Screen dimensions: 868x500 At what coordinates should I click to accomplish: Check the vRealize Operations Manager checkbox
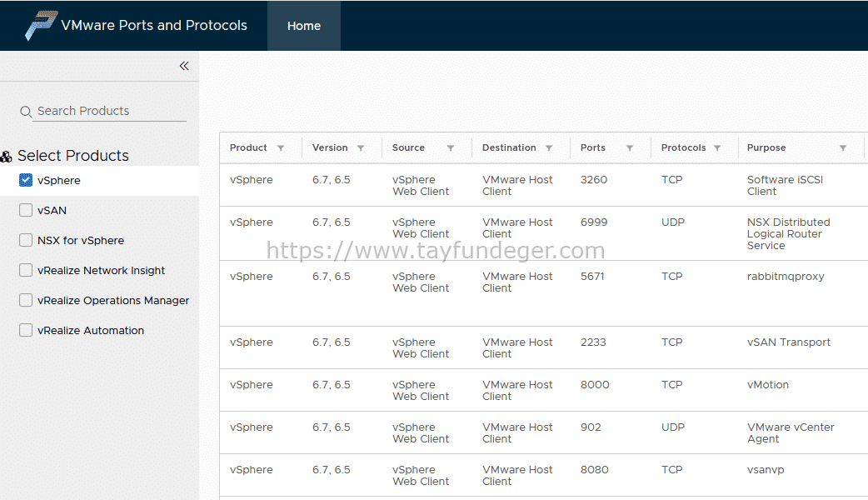click(26, 299)
